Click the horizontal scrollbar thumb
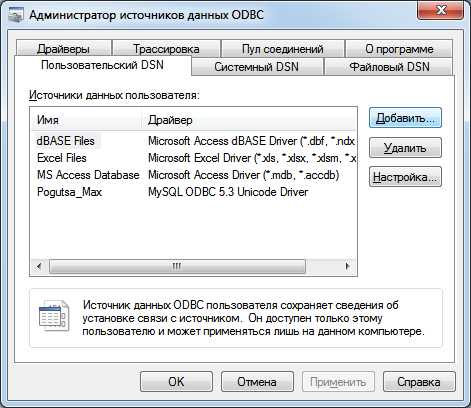The height and width of the screenshot is (408, 471). [177, 266]
